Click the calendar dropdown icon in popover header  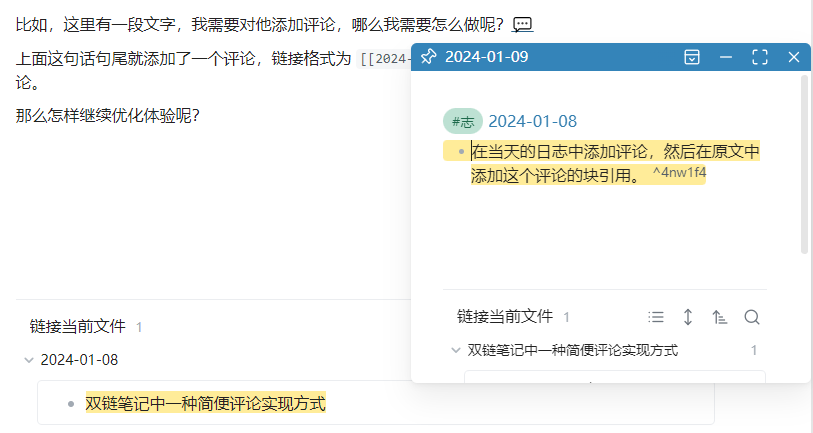tap(691, 57)
